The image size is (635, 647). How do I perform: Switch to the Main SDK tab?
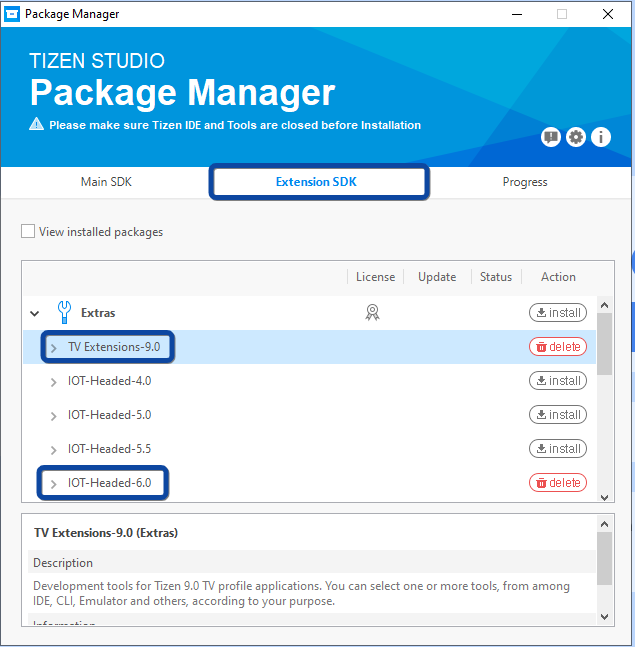coord(106,182)
